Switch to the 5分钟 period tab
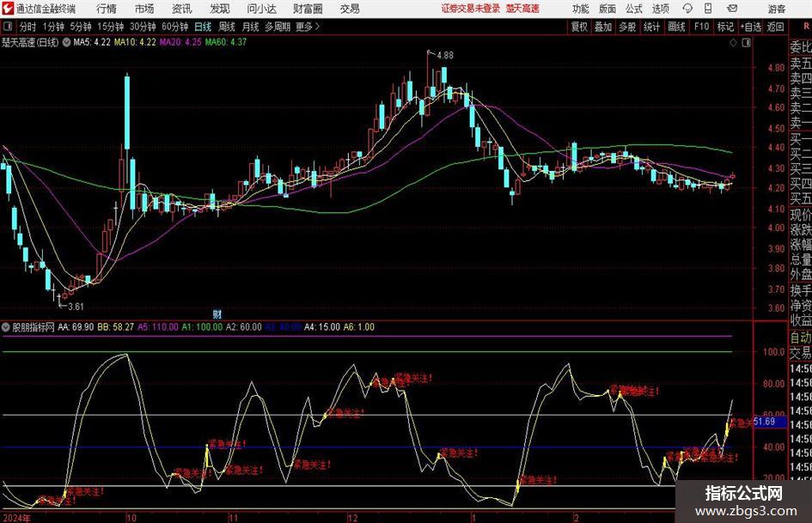The width and height of the screenshot is (812, 523). pyautogui.click(x=81, y=27)
